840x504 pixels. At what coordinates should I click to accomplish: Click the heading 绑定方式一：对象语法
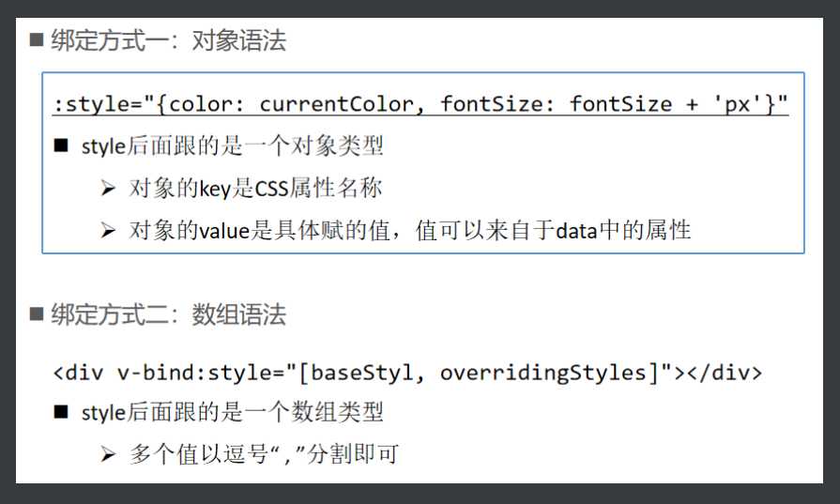[x=169, y=40]
